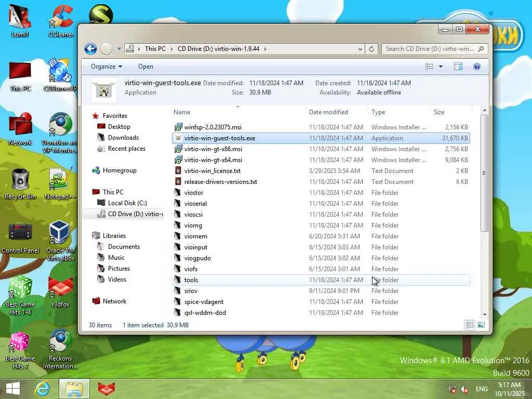The image size is (532, 399).
Task: Click the file list vertical scrollbar thumb
Action: [x=484, y=173]
